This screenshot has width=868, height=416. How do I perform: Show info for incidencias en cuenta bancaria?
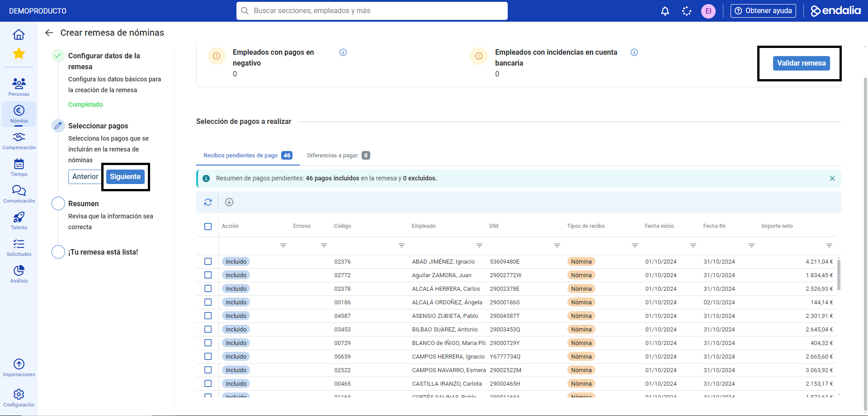coord(634,52)
